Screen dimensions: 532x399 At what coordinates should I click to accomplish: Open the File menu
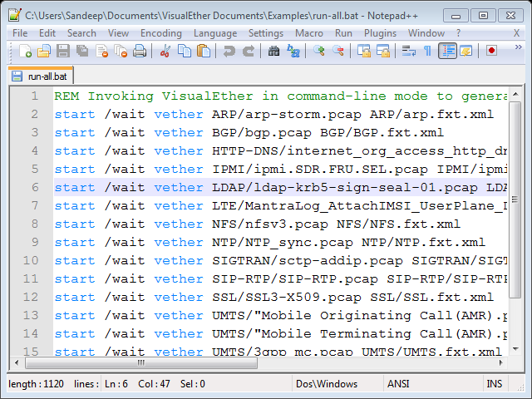[x=20, y=33]
